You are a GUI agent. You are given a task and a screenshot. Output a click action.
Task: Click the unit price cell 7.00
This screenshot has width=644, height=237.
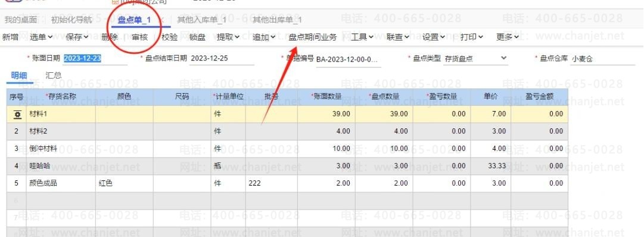click(491, 114)
